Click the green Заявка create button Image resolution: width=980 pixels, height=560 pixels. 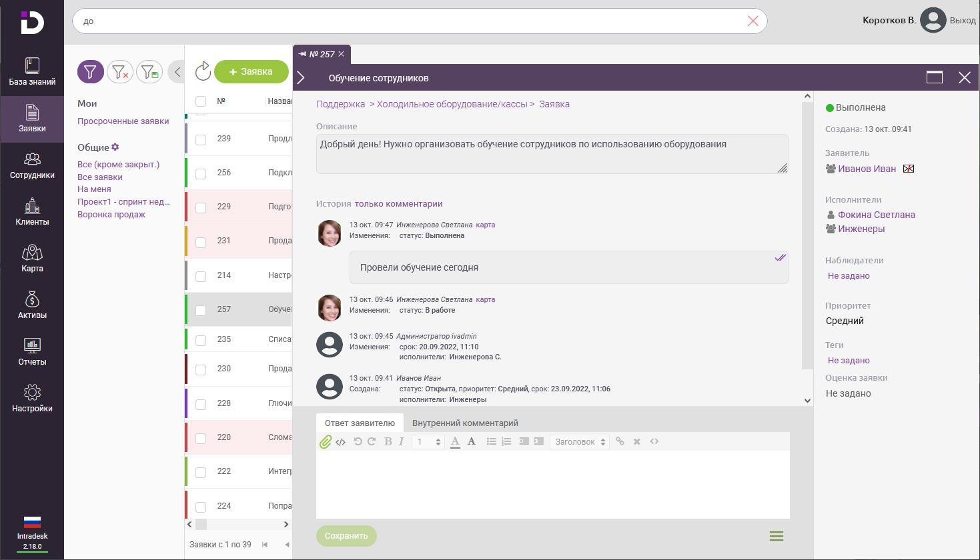[x=251, y=71]
